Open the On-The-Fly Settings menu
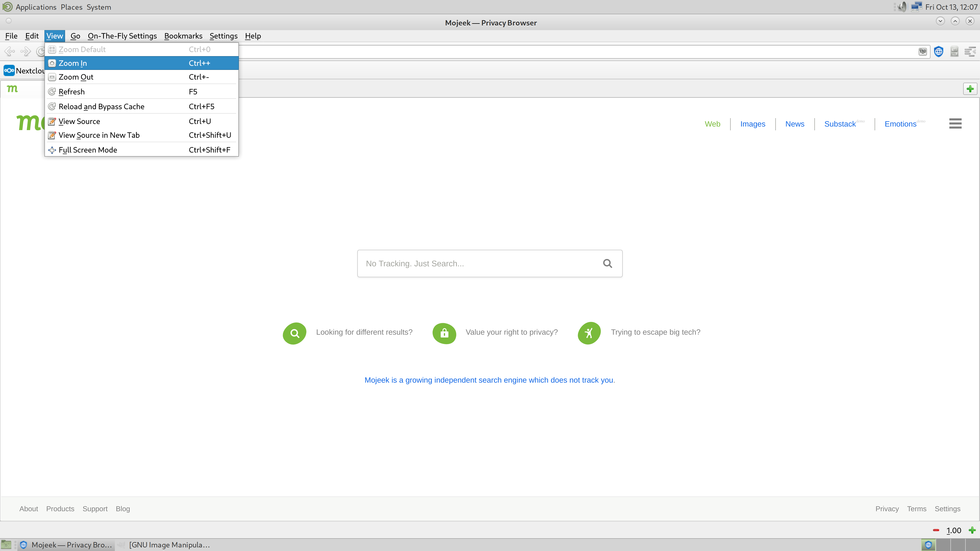 122,36
